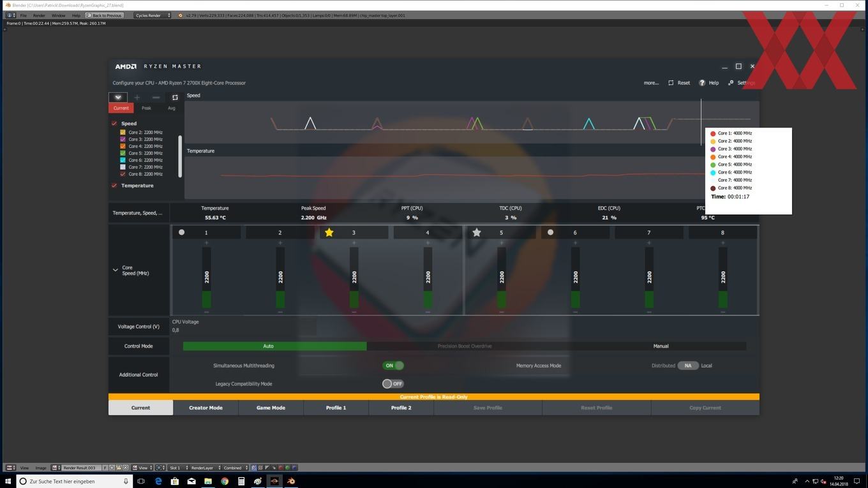
Task: Open Blender's Window menu
Action: (x=58, y=15)
